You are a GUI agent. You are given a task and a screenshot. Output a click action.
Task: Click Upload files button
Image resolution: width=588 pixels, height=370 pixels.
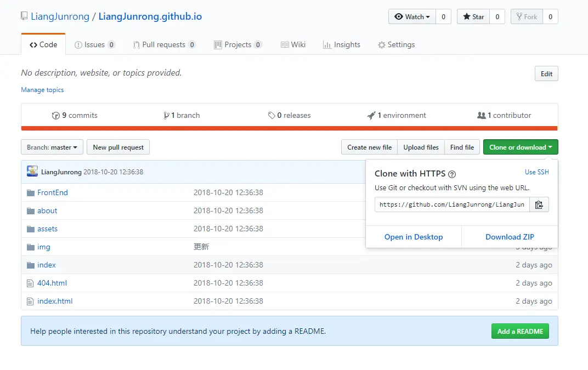coord(421,147)
